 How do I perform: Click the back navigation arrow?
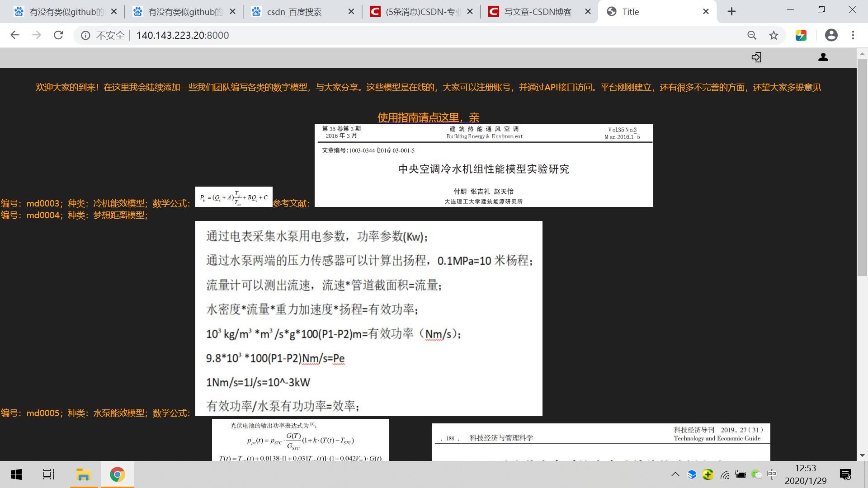pos(15,35)
